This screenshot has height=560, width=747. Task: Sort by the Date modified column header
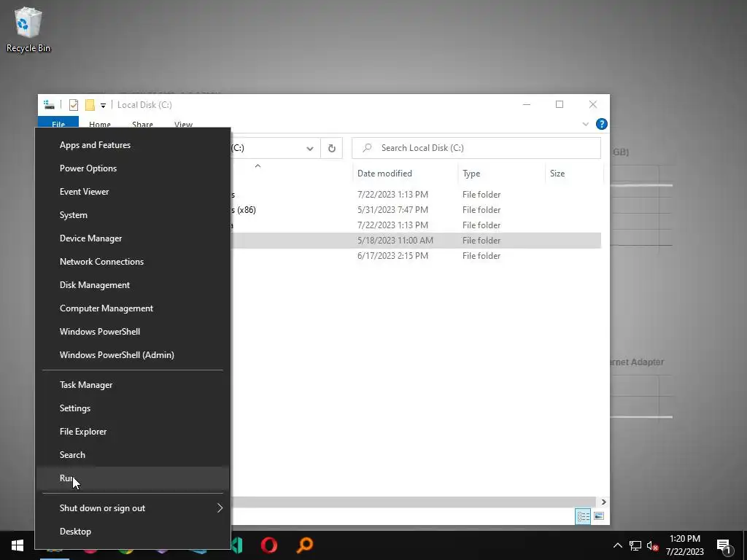(405, 174)
